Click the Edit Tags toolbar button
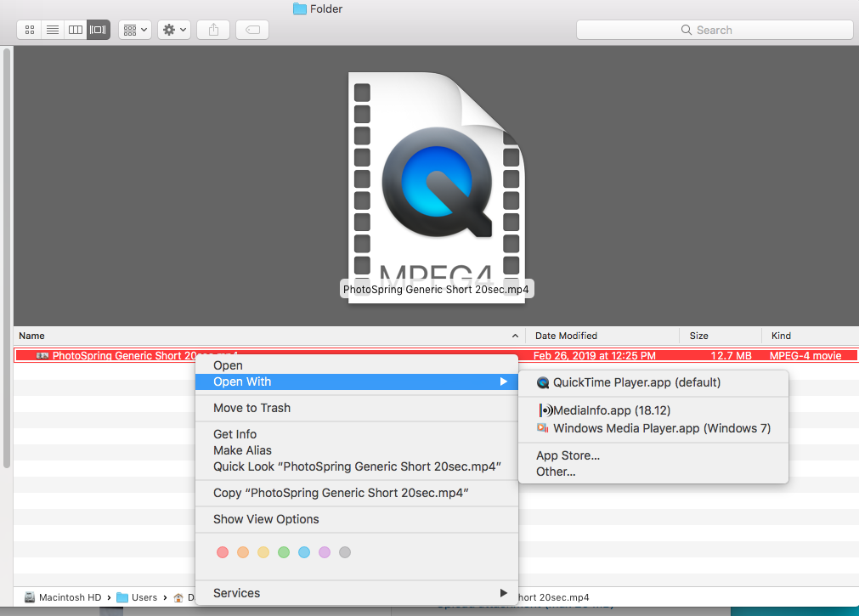 click(x=252, y=30)
